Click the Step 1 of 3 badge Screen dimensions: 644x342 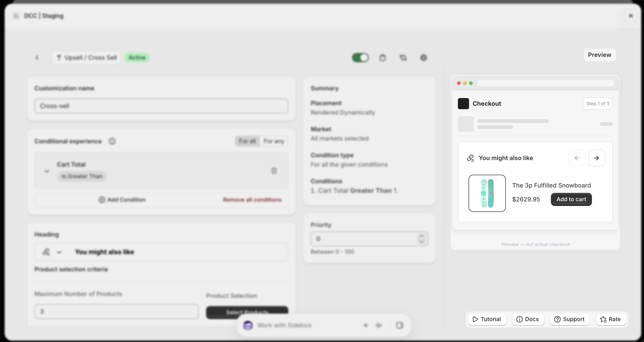point(598,104)
